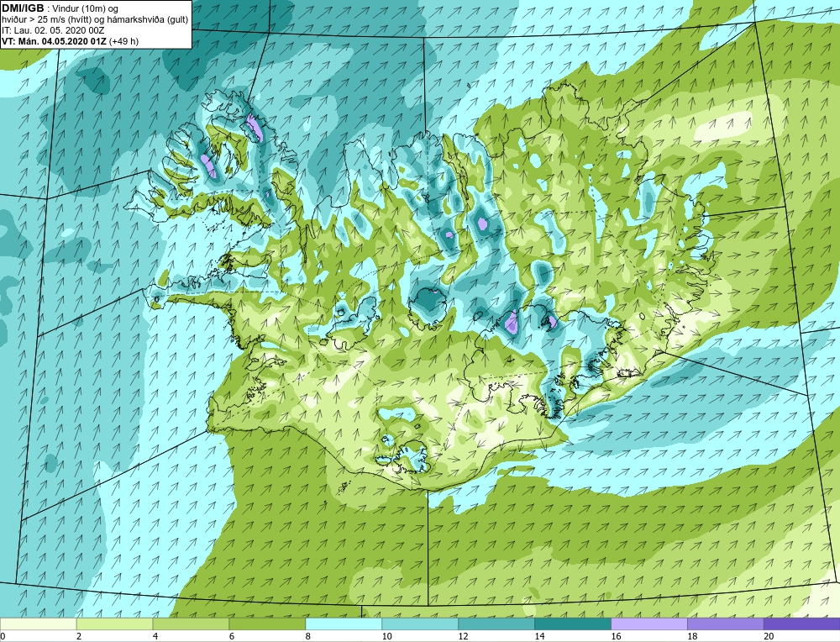
Task: Click the legend value label 14
Action: (x=539, y=636)
